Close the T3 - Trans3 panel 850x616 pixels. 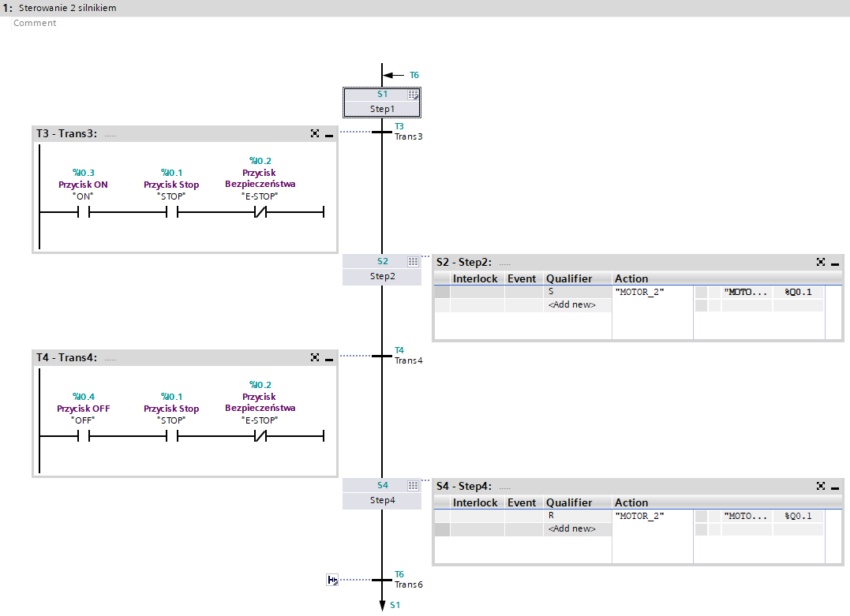(x=315, y=134)
